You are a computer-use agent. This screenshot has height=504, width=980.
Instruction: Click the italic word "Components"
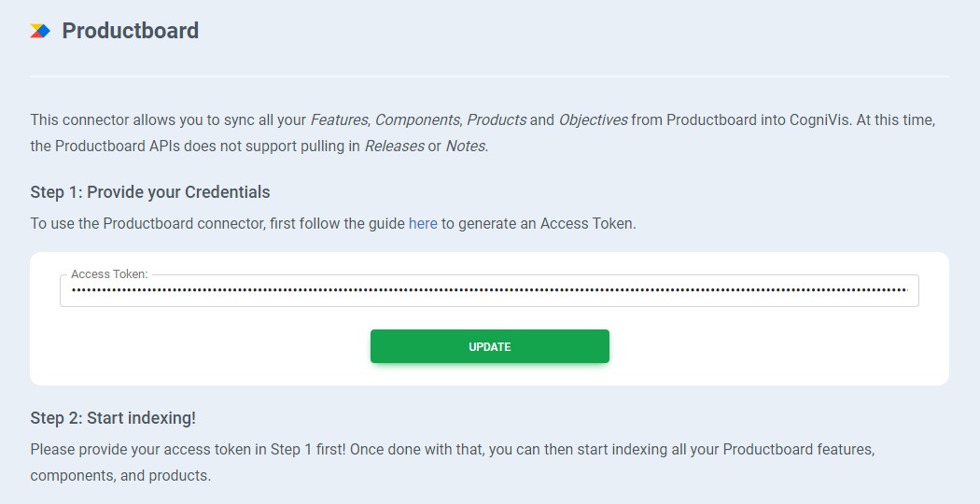[417, 120]
